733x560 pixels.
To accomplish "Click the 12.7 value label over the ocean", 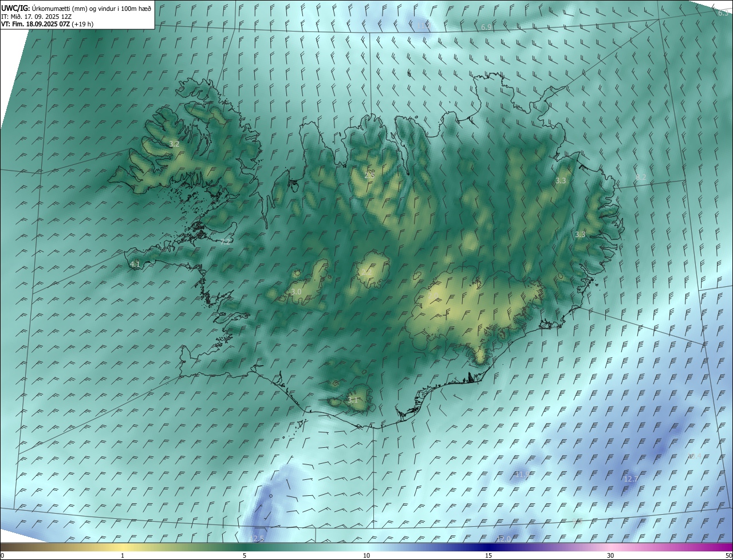I will coord(630,479).
